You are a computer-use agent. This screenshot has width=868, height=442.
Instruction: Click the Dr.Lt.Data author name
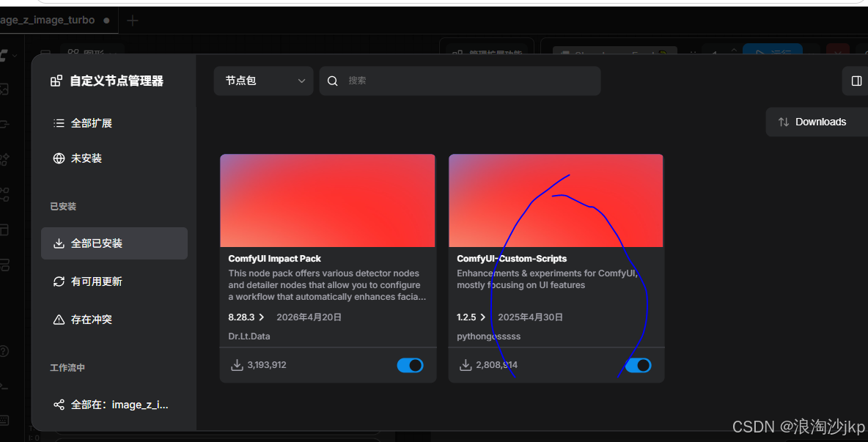[249, 336]
